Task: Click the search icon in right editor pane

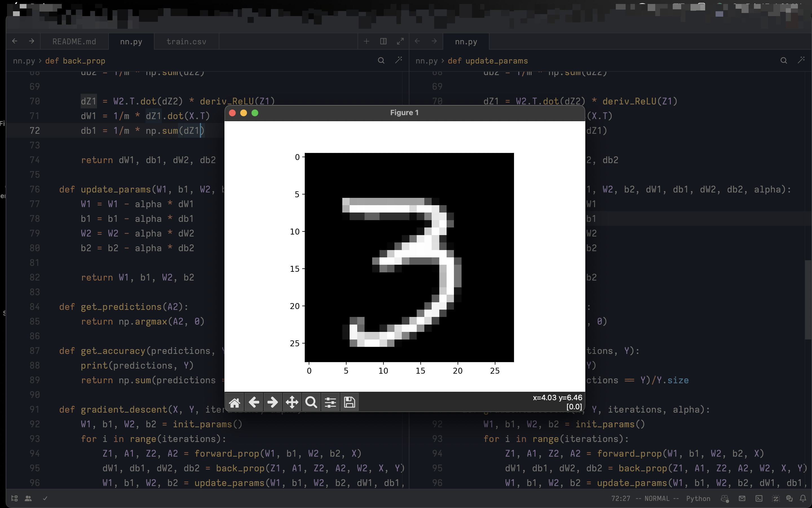Action: pos(784,60)
